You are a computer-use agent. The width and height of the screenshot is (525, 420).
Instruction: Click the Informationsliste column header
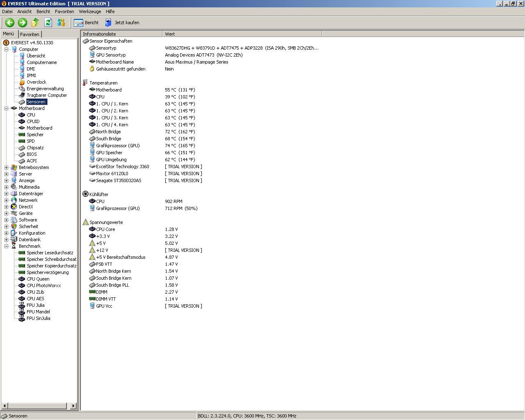(121, 34)
